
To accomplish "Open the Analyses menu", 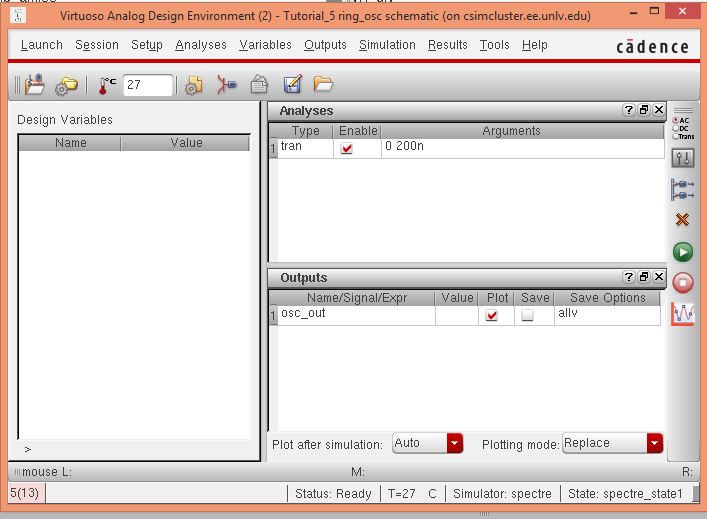I will 201,45.
